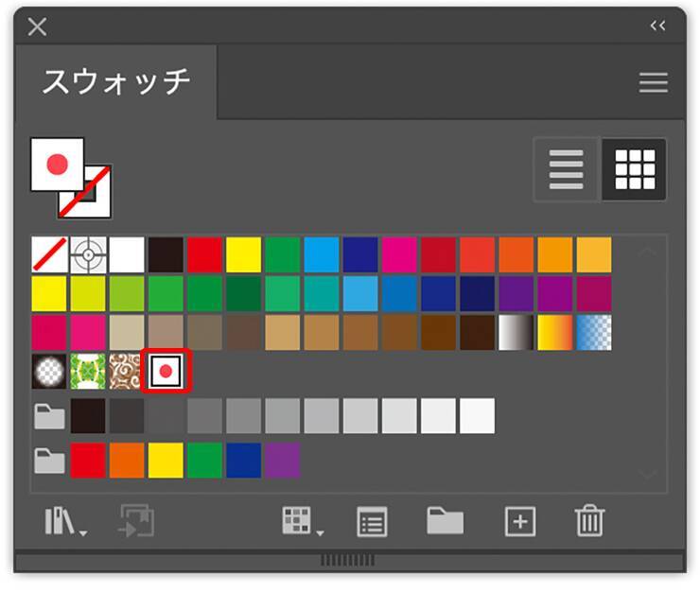Choose the Registration target swatch
The width and height of the screenshot is (700, 593).
click(88, 254)
